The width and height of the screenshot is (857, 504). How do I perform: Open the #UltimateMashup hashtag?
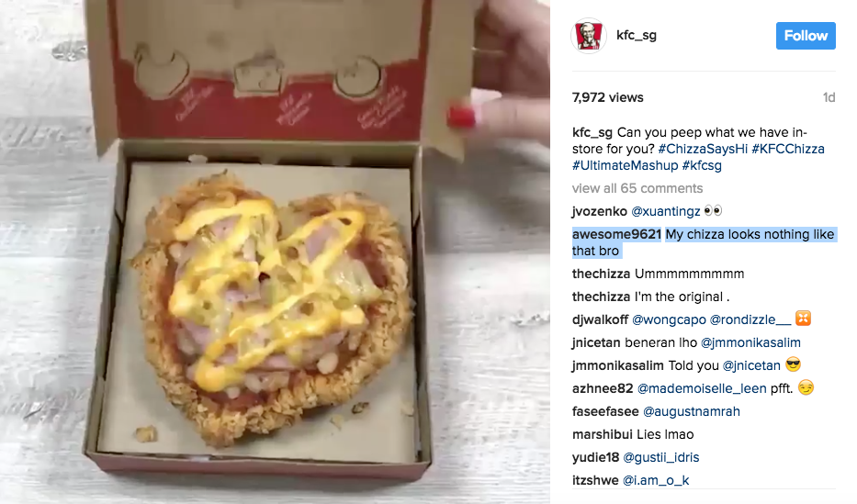pyautogui.click(x=625, y=165)
